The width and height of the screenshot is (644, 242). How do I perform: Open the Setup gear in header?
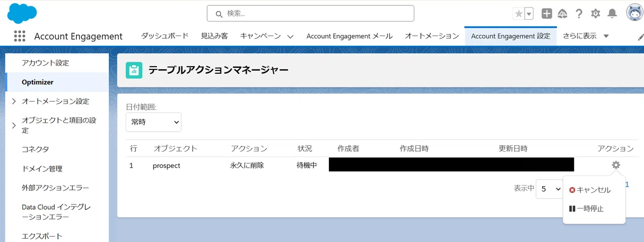[595, 14]
